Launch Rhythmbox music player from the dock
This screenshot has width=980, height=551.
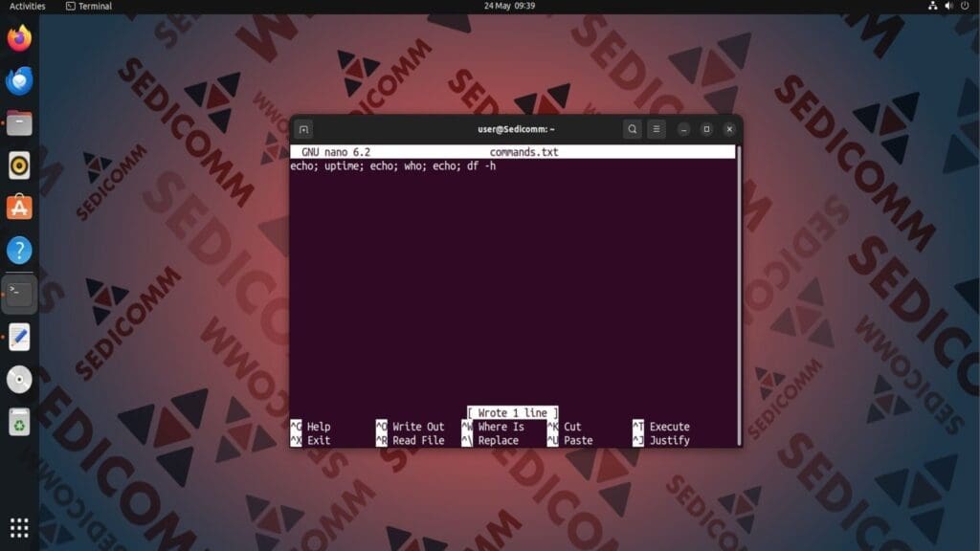pyautogui.click(x=19, y=165)
